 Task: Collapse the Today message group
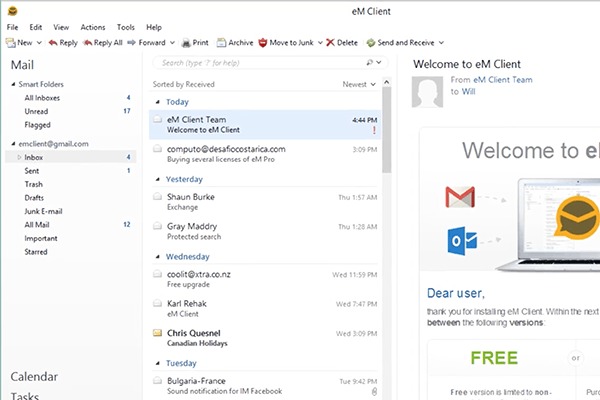pyautogui.click(x=157, y=102)
